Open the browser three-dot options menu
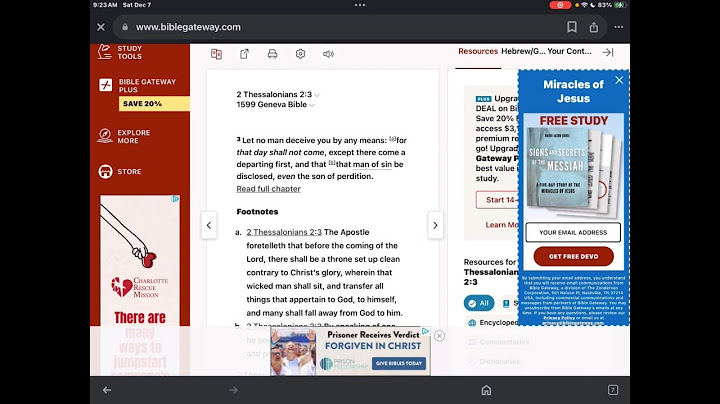This screenshot has height=404, width=720. (619, 27)
